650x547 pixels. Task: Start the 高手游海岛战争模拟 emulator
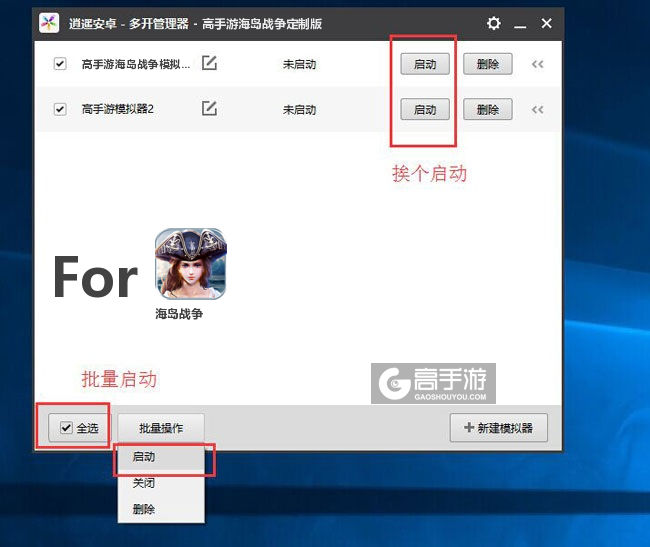coord(425,64)
